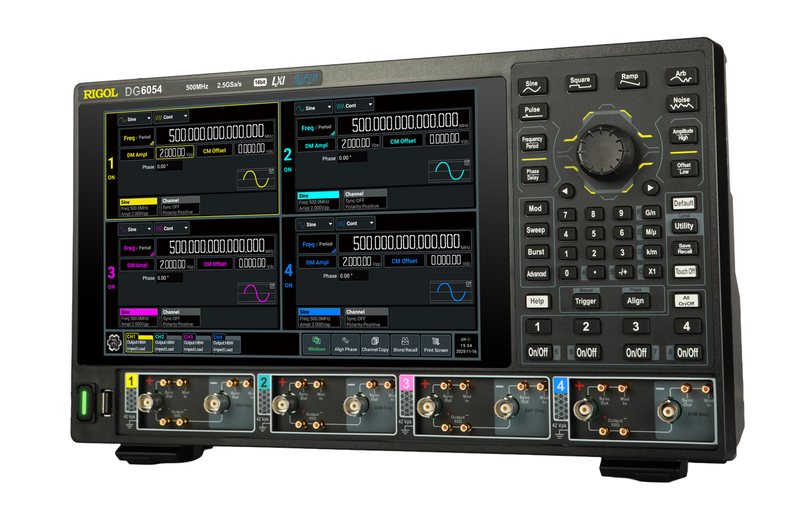Select CH3 tab in bottom bar
This screenshot has height=514, width=812.
(196, 343)
